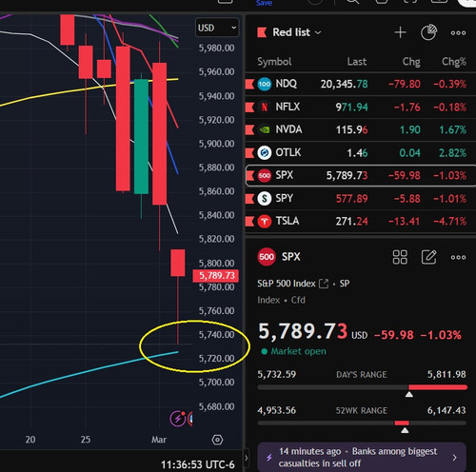476x472 pixels.
Task: Click the OTLK logo icon
Action: pos(264,152)
